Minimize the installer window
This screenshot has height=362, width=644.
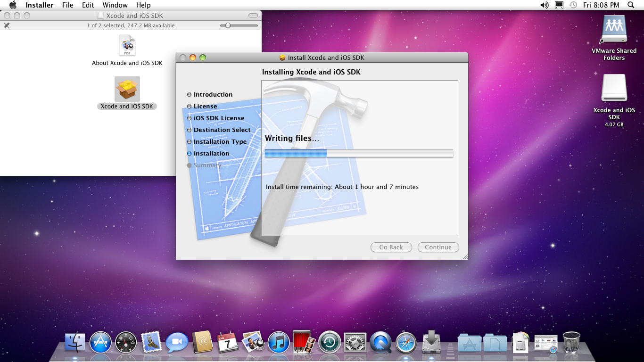pyautogui.click(x=192, y=58)
